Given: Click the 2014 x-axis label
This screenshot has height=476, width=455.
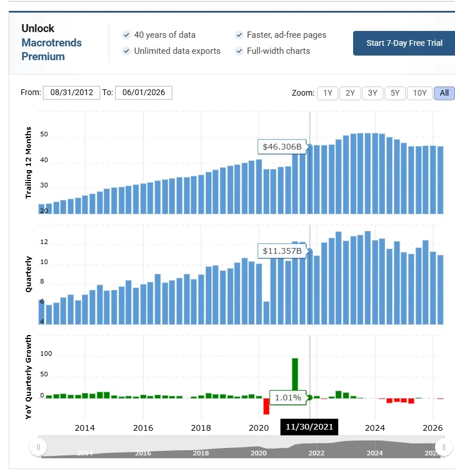Looking at the screenshot, I should 85,428.
